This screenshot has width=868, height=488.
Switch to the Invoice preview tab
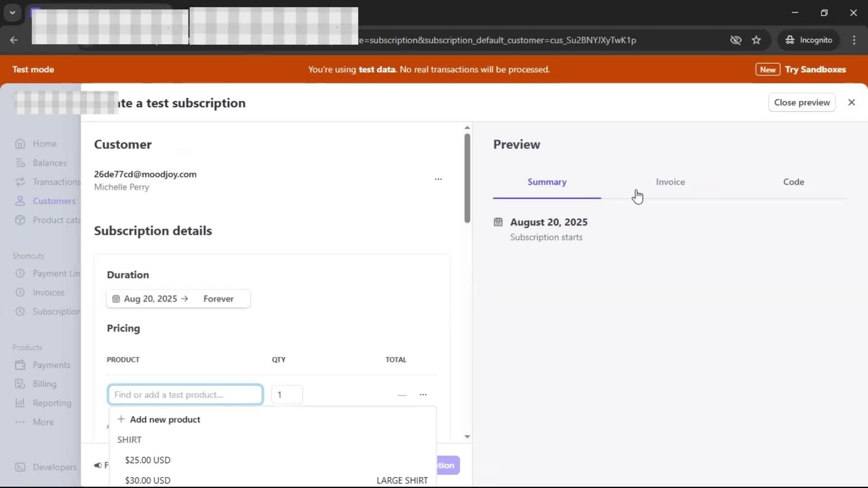[670, 182]
